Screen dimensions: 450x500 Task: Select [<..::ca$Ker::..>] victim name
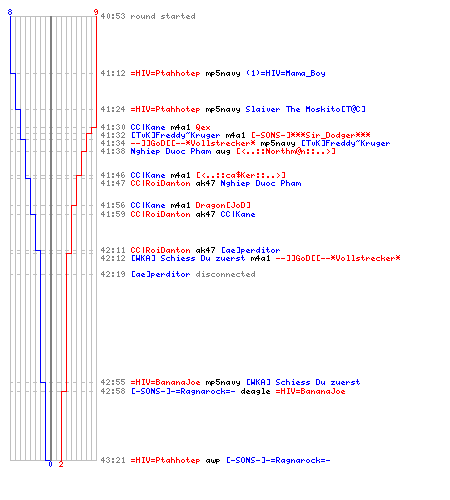[x=241, y=175]
